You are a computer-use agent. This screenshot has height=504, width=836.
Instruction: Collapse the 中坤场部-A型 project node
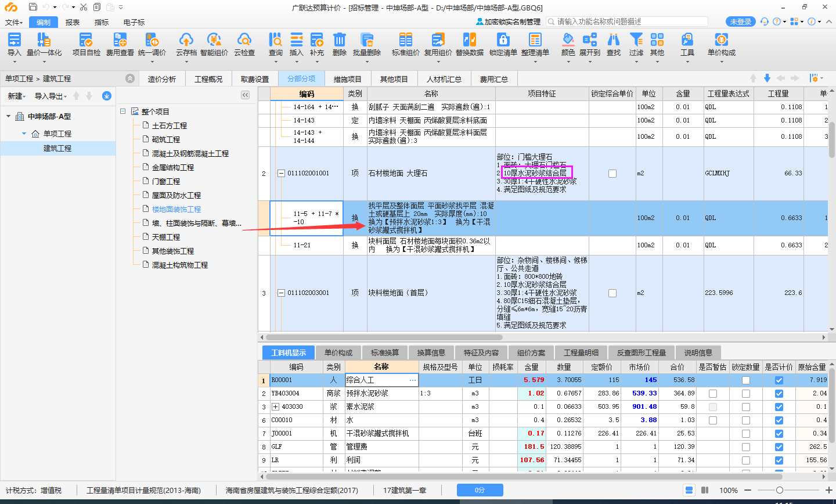(x=9, y=117)
